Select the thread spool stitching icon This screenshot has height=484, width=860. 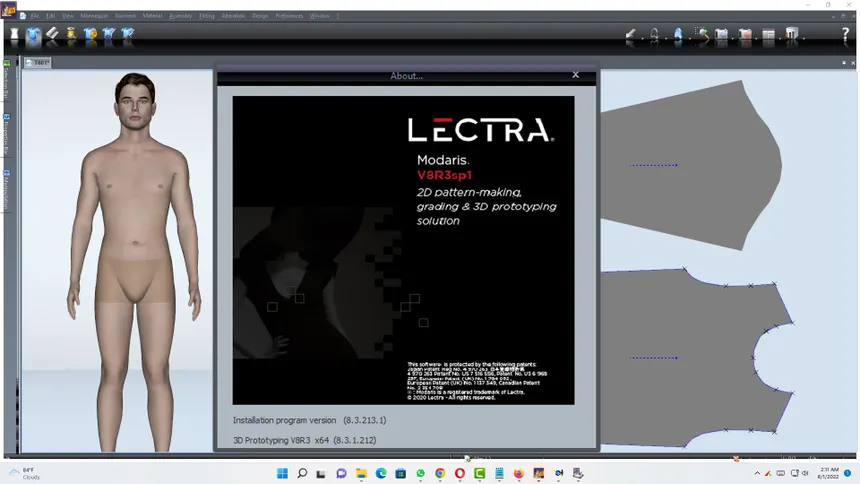pyautogui.click(x=72, y=36)
